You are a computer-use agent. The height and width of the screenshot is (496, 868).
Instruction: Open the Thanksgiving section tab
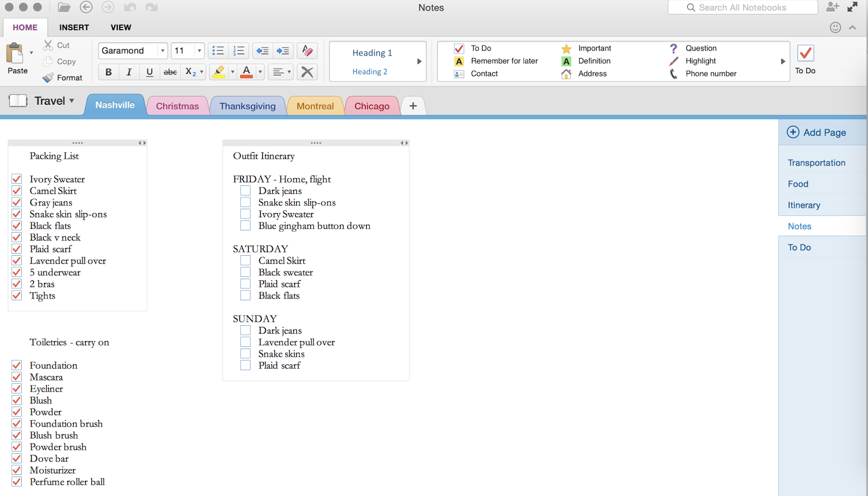[x=247, y=106]
